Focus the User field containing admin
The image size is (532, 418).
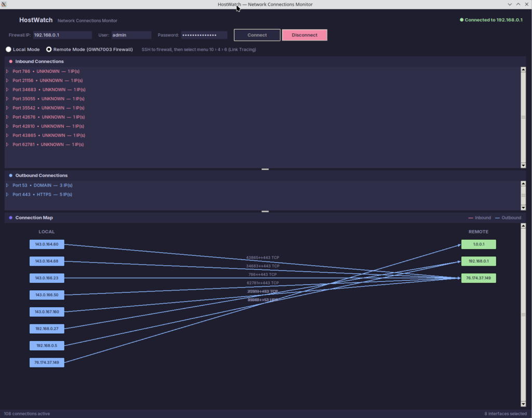pos(130,35)
